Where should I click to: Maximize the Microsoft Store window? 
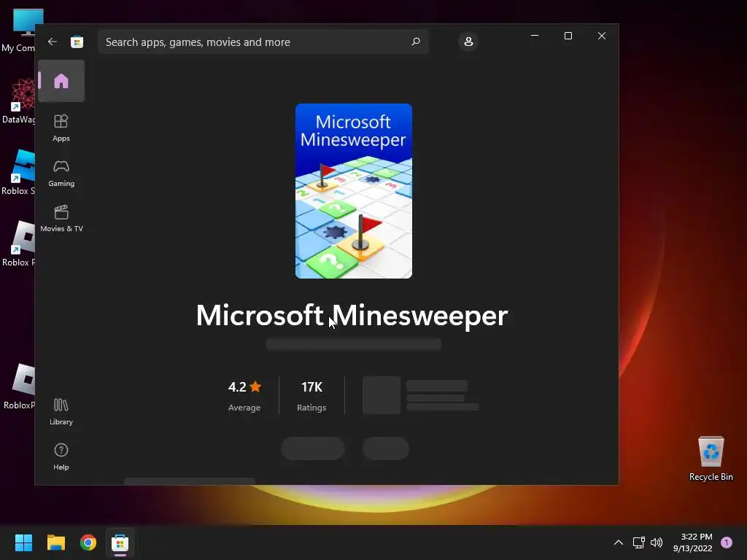tap(568, 36)
